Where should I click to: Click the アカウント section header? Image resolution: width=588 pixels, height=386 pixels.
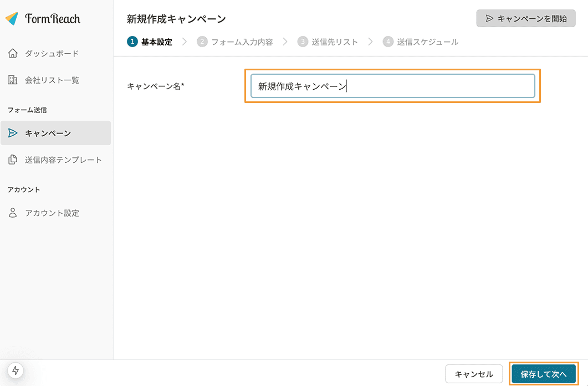[24, 189]
